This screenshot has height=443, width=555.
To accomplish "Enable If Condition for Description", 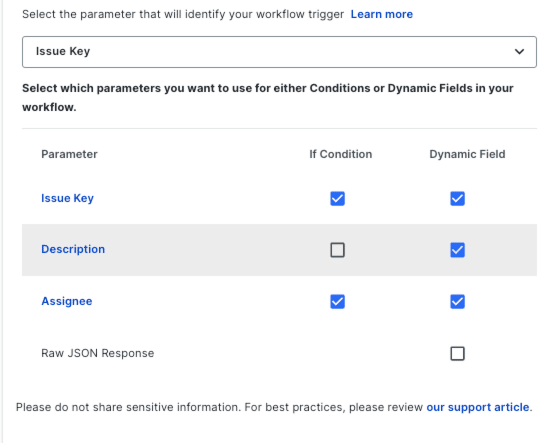I will click(337, 250).
